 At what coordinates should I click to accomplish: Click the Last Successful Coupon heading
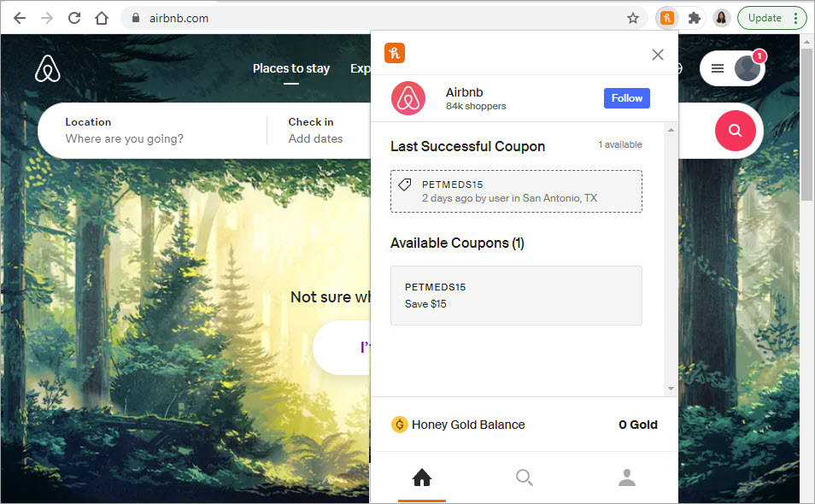[x=468, y=147]
